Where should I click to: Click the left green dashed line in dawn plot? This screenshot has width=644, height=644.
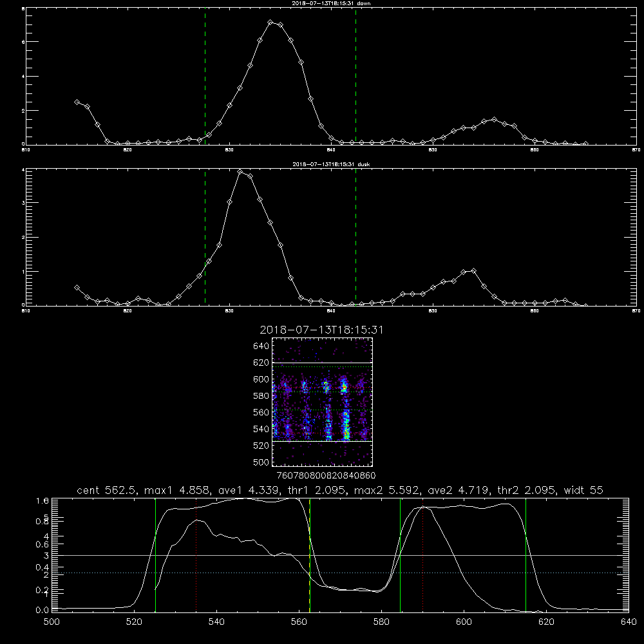tap(205, 77)
